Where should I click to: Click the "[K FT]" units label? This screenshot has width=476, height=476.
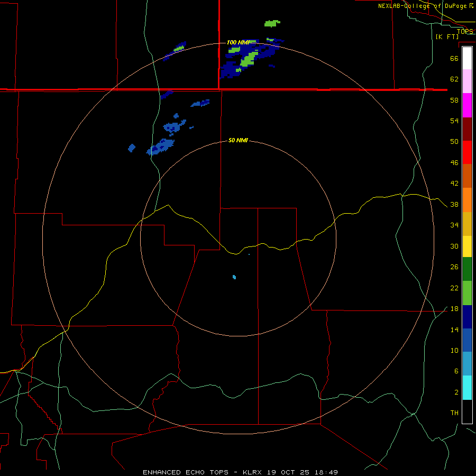(447, 36)
